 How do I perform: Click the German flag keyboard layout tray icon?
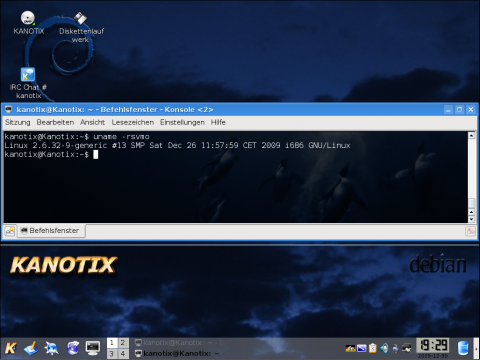click(x=350, y=348)
